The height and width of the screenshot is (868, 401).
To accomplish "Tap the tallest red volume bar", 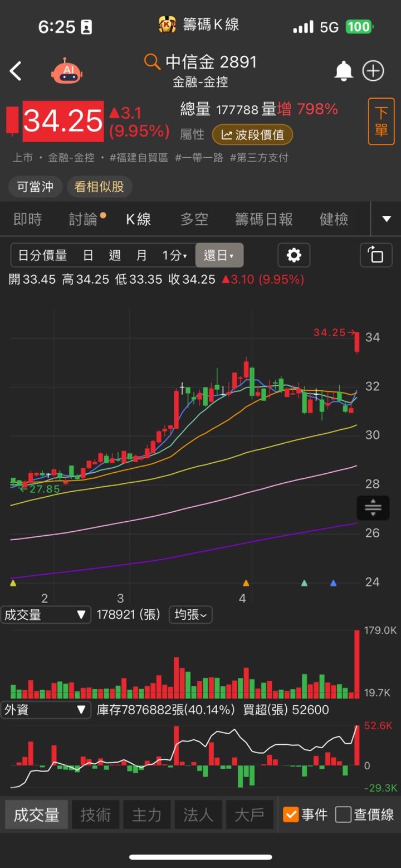I will (x=357, y=664).
